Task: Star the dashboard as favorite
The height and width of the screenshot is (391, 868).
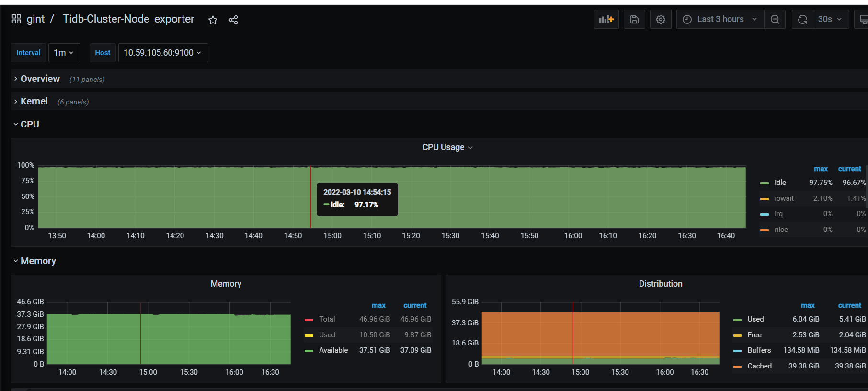Action: [x=213, y=20]
